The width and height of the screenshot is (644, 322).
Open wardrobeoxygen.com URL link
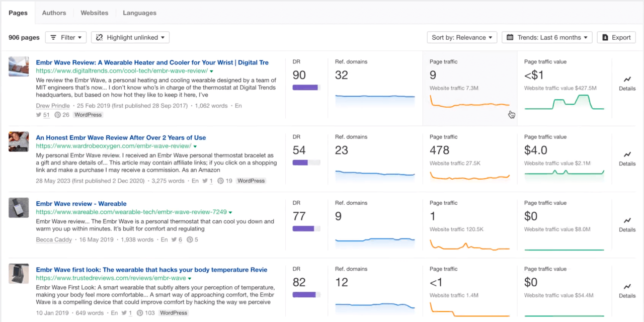click(x=114, y=146)
